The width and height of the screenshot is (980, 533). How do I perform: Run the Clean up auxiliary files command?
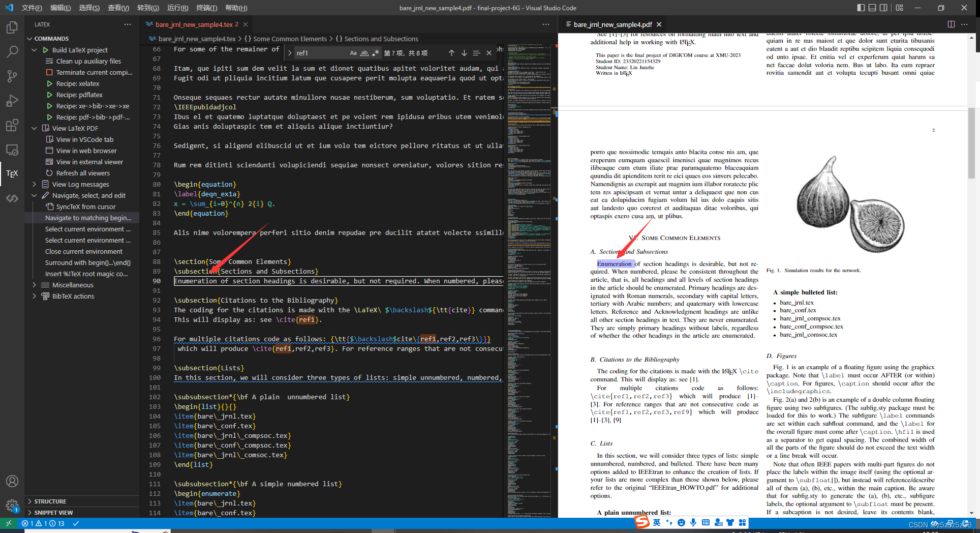[89, 61]
